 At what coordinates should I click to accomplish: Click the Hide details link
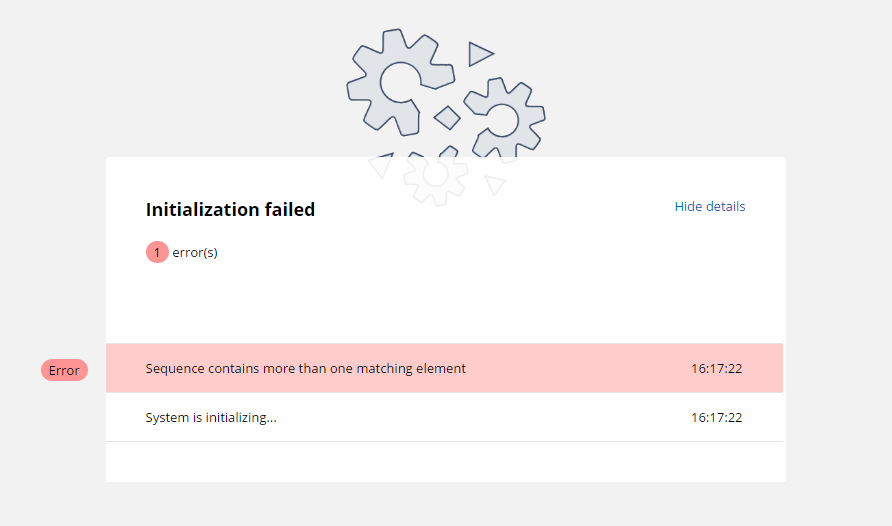point(709,206)
